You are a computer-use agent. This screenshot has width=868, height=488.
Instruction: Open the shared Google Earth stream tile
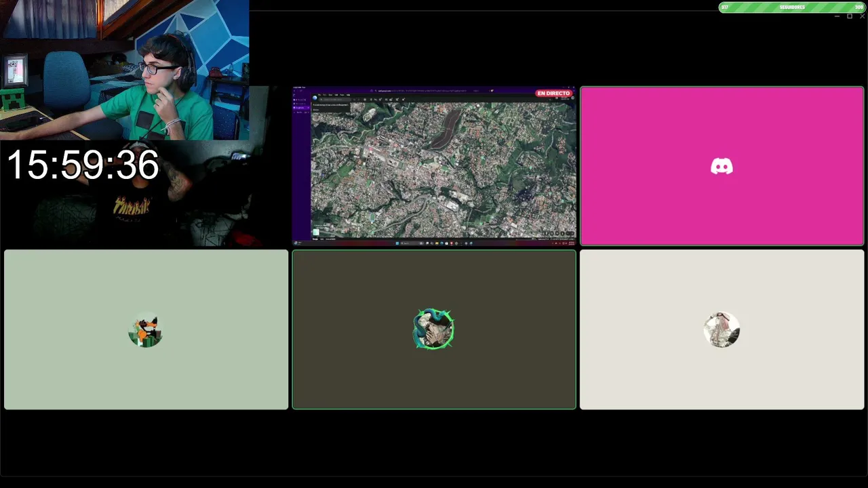pyautogui.click(x=434, y=166)
